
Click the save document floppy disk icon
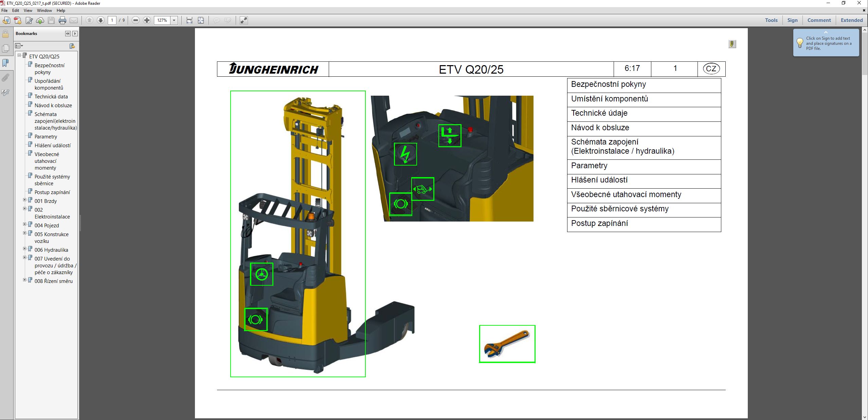pyautogui.click(x=51, y=20)
